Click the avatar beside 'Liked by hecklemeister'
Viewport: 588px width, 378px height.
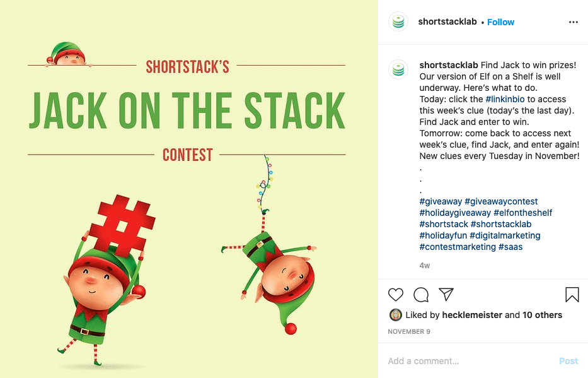396,314
